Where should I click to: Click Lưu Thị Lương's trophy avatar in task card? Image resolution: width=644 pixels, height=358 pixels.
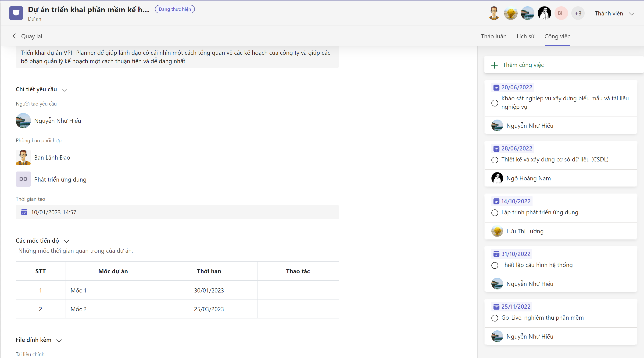point(497,231)
